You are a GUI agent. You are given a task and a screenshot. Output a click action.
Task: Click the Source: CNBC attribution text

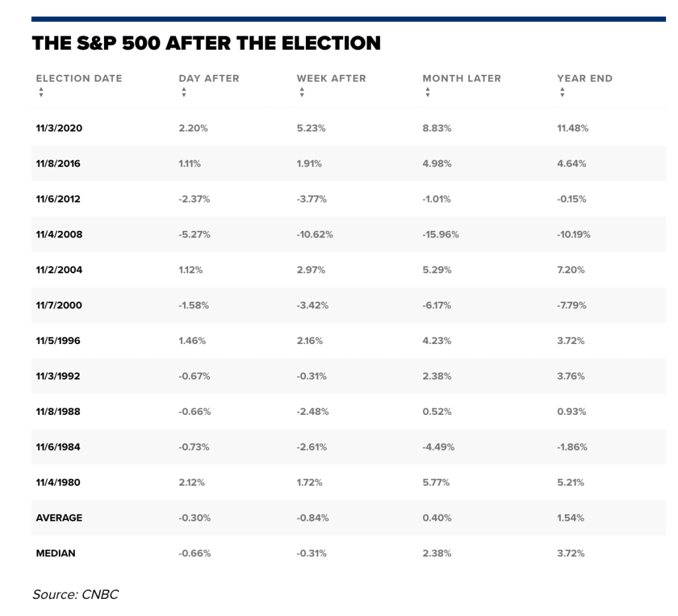(x=75, y=594)
